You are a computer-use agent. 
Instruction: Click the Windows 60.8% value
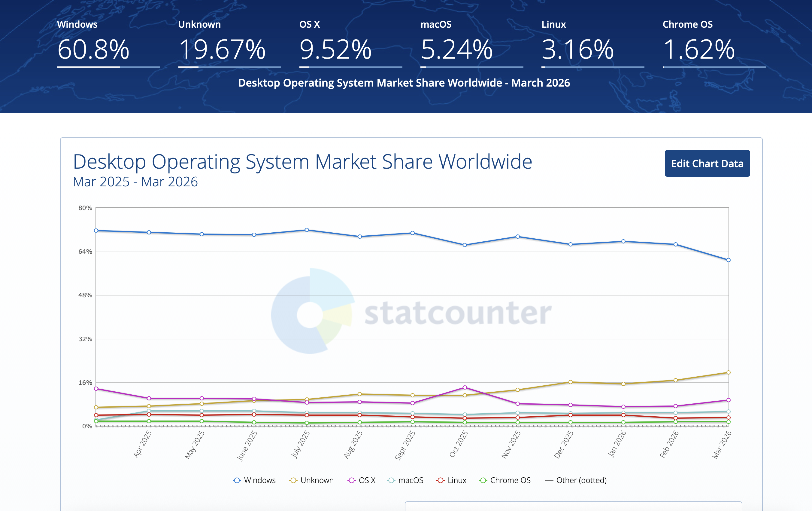click(x=93, y=50)
